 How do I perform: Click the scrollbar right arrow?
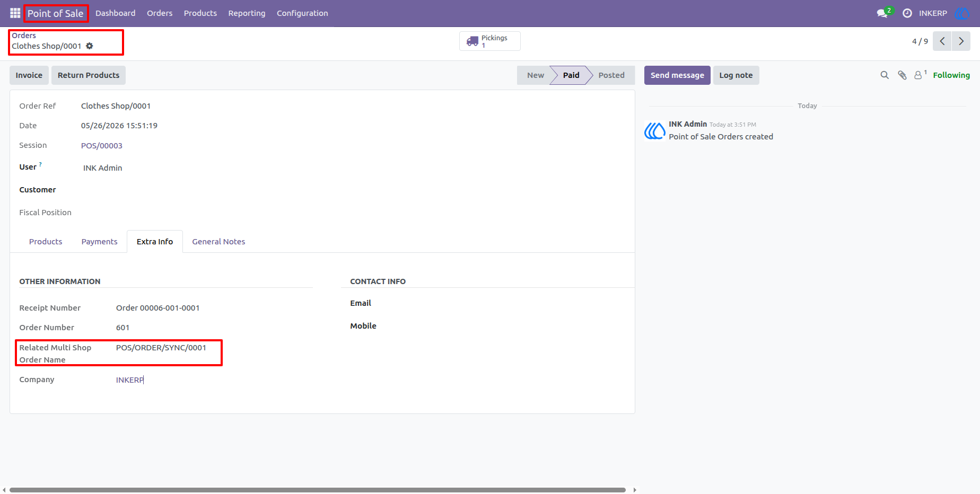coord(634,490)
